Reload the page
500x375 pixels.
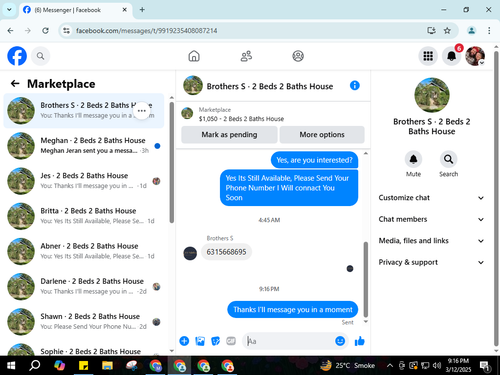point(45,31)
